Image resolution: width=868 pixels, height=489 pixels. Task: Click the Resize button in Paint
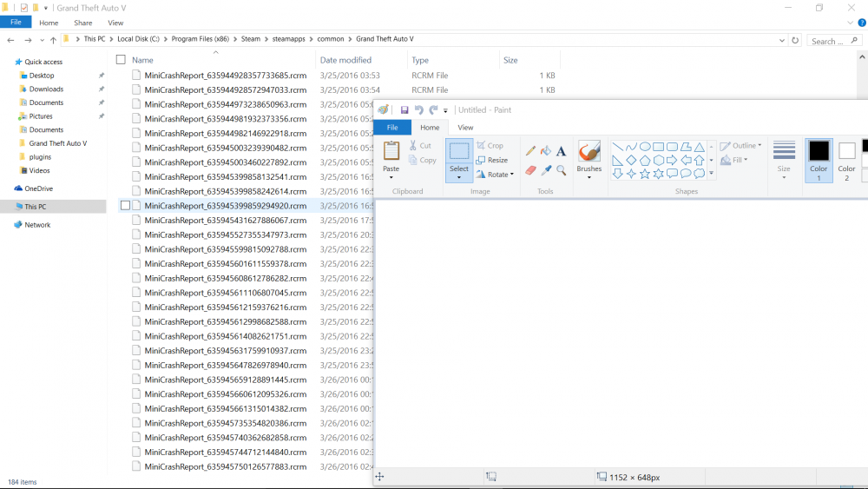491,160
